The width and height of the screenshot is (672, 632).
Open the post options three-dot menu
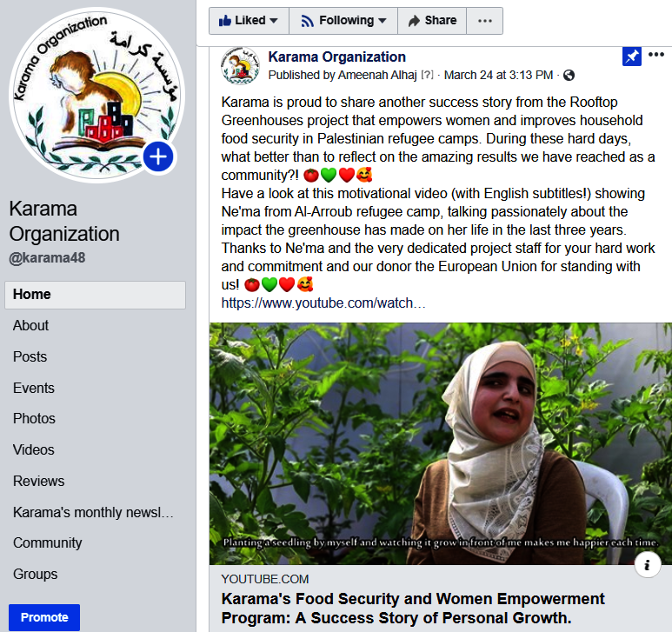point(656,55)
